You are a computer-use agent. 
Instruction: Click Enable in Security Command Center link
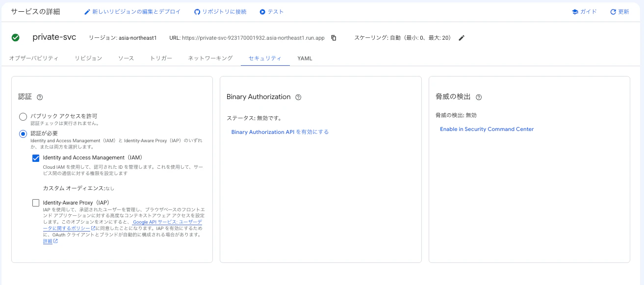(487, 129)
